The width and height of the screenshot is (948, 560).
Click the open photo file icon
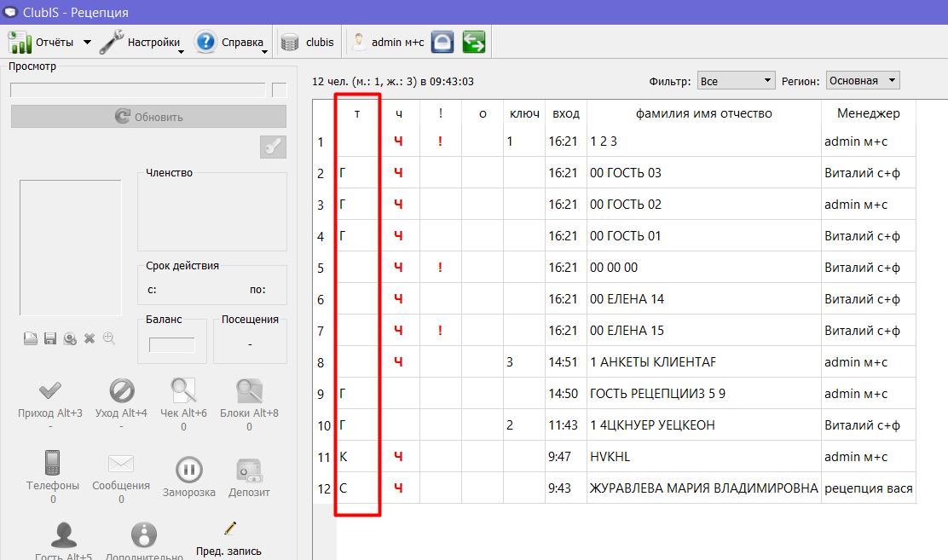click(30, 338)
